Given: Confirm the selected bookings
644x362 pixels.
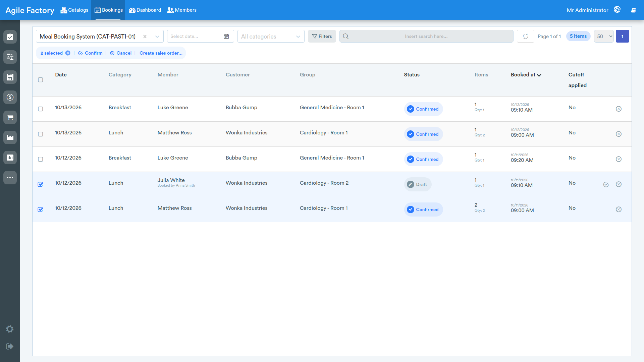Looking at the screenshot, I should pyautogui.click(x=90, y=53).
